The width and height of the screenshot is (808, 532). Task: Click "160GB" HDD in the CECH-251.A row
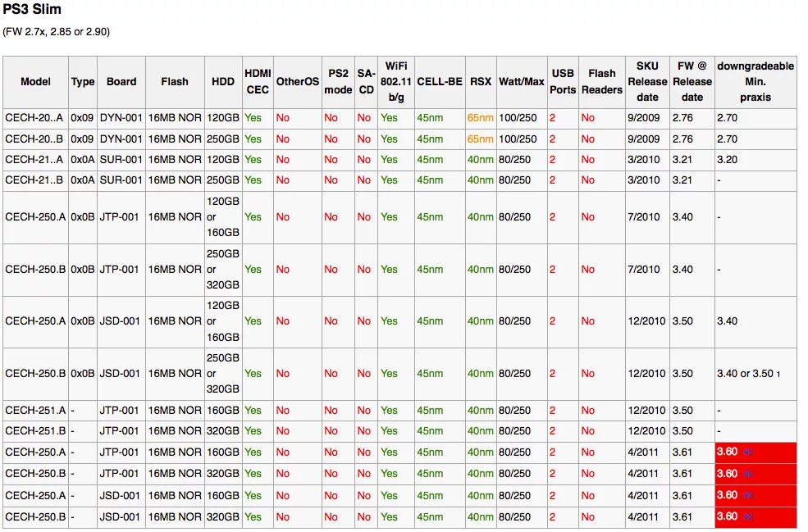pos(223,411)
